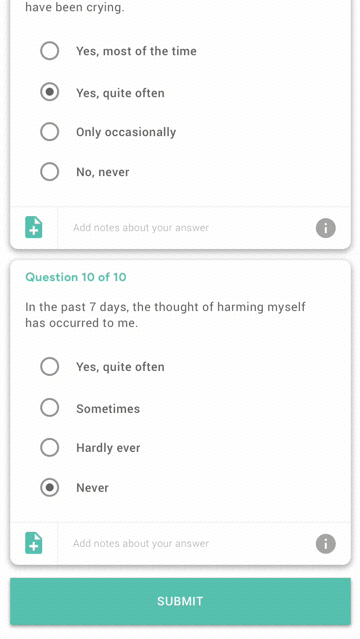Click the 'Question 10 of 10' heading
This screenshot has height=639, width=360.
[x=76, y=277]
